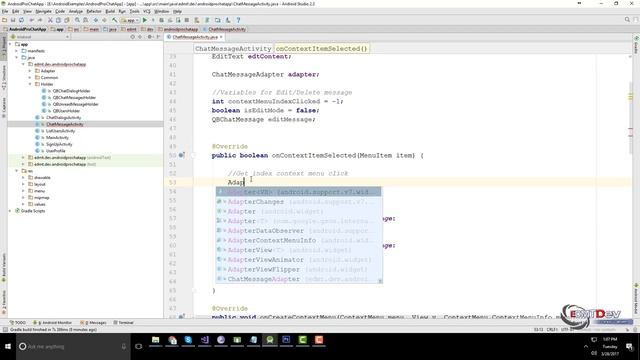The image size is (640, 360).
Task: Click the Cortana Ask me anything search box
Action: 73,347
